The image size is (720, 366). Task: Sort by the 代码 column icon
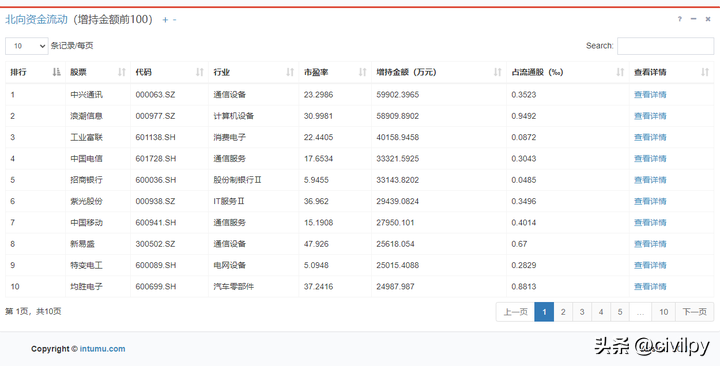pos(200,72)
